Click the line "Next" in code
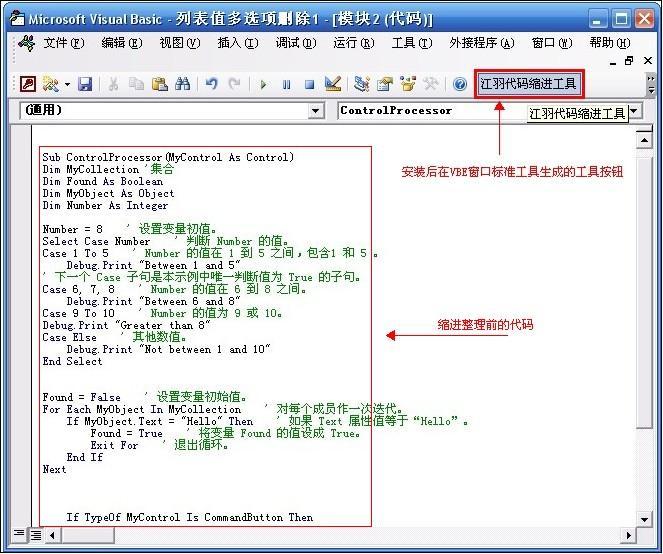The width and height of the screenshot is (663, 554). point(55,469)
